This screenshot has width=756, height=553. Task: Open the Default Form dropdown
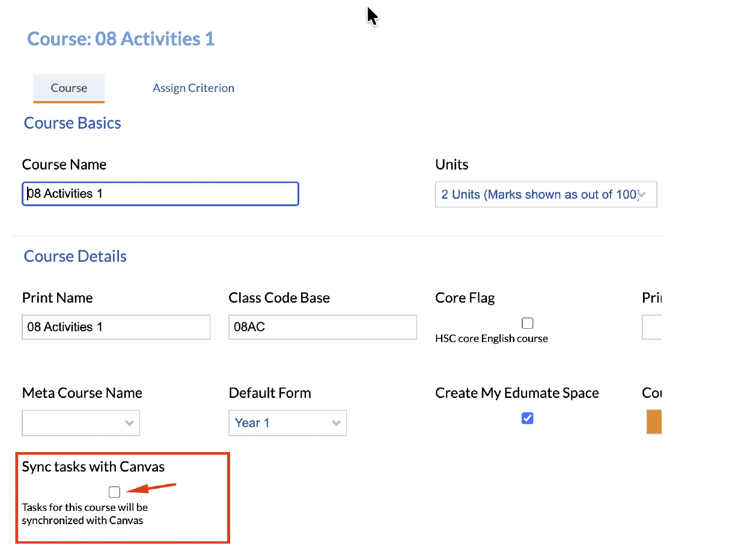288,423
